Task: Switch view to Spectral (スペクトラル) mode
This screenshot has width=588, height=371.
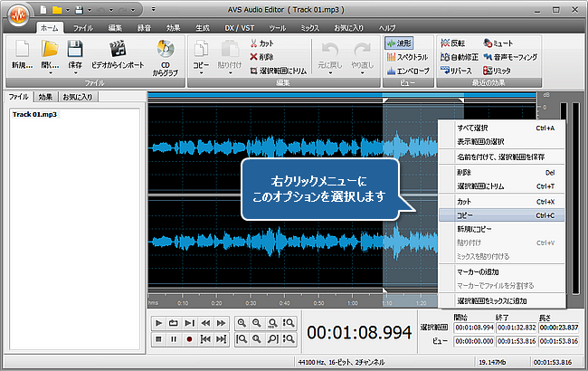Action: click(406, 56)
